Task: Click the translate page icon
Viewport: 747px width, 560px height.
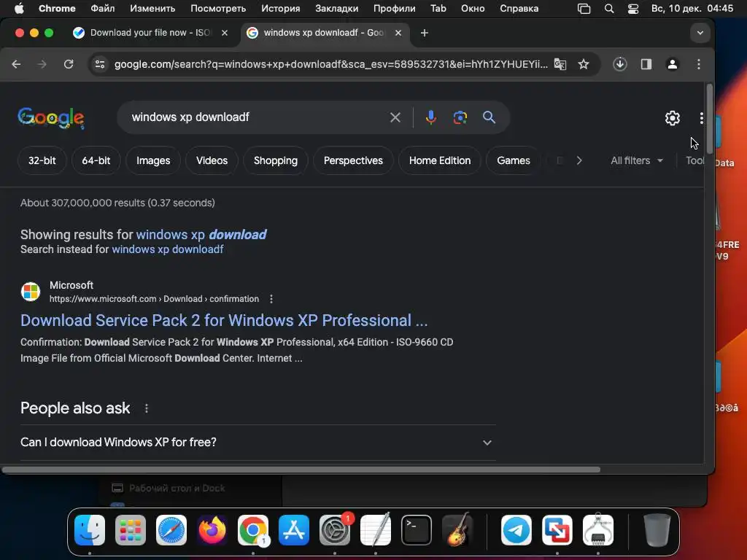Action: pos(560,64)
